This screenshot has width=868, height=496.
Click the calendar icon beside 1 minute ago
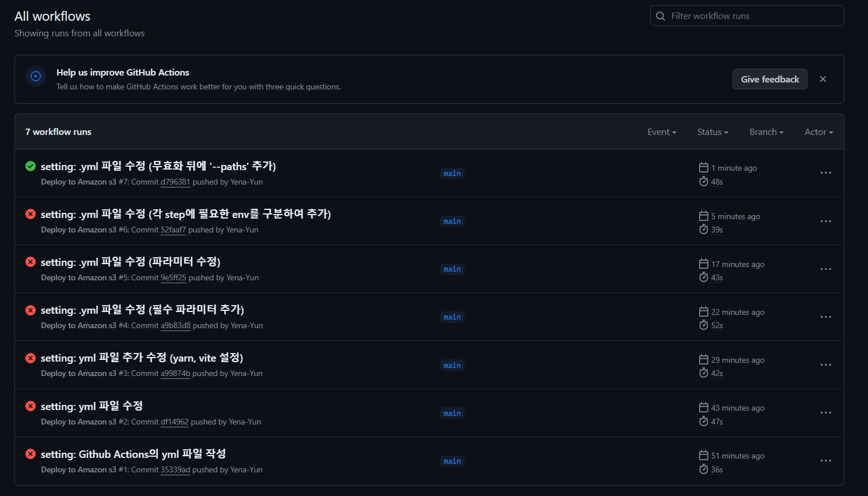click(704, 167)
